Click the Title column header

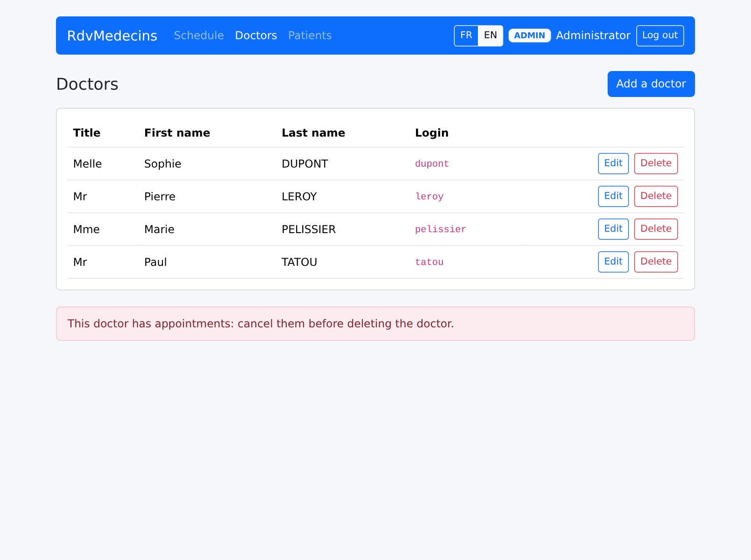coord(86,133)
